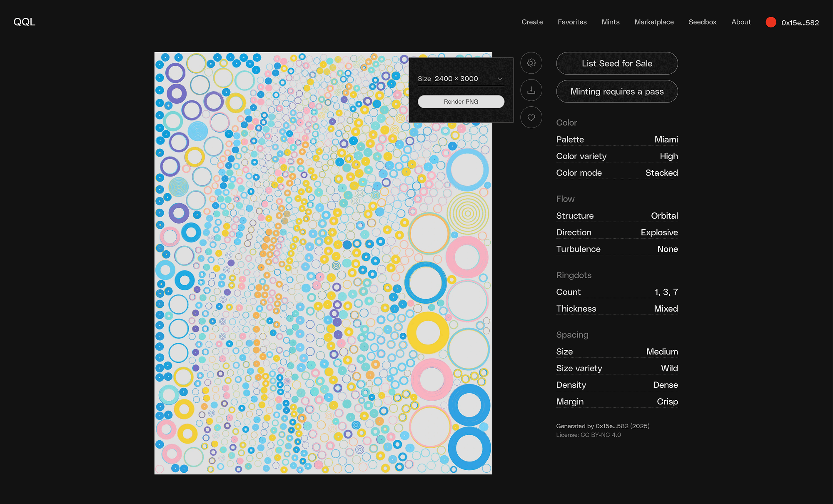Go to the Favorites page
Image resolution: width=833 pixels, height=504 pixels.
pos(572,22)
